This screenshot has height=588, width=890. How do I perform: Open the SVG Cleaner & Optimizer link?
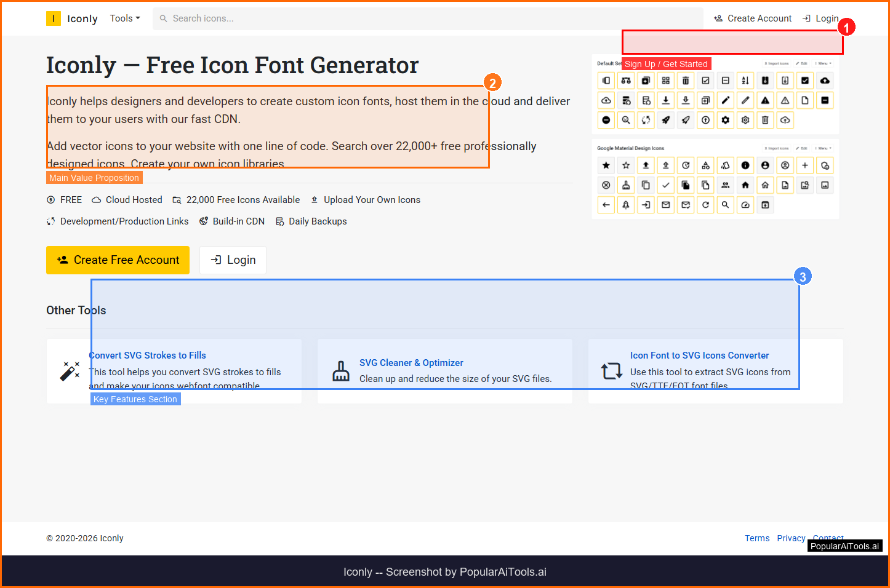click(x=411, y=363)
